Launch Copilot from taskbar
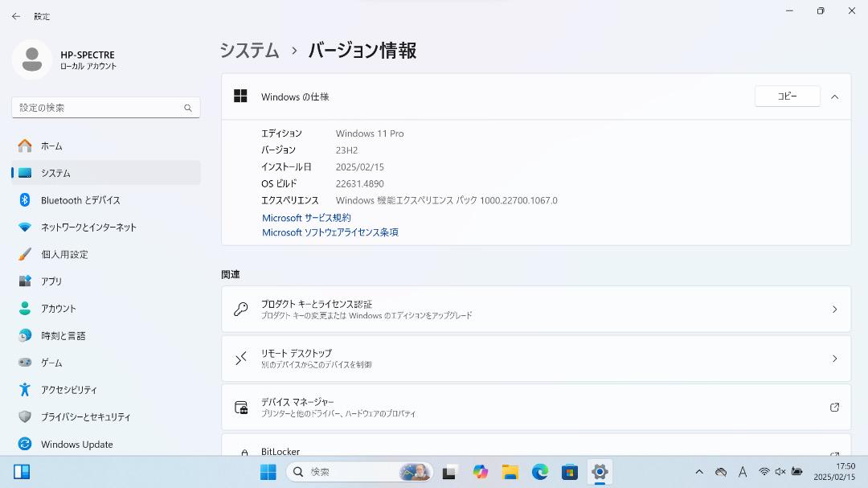Screen dimensions: 868x488 [480, 472]
